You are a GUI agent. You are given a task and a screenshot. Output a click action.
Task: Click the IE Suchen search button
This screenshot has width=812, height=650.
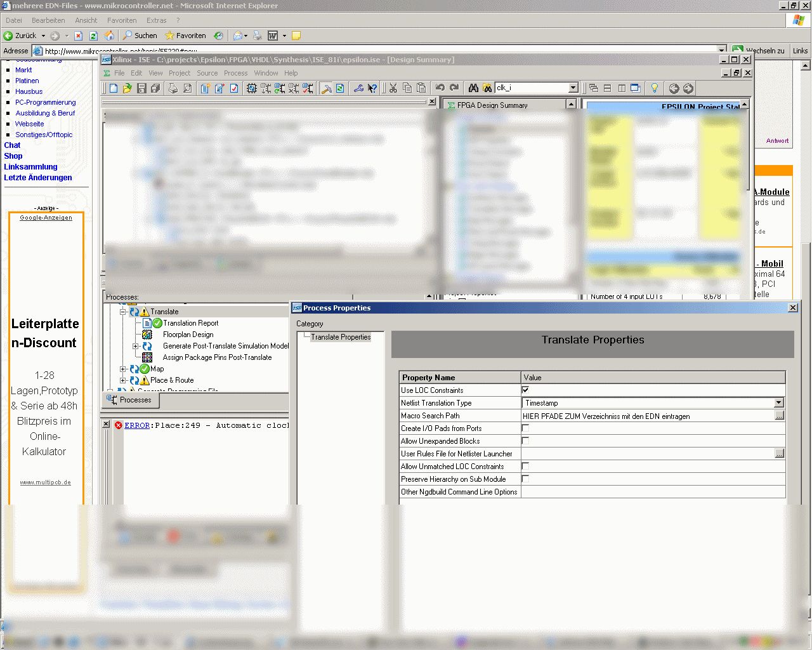(140, 36)
